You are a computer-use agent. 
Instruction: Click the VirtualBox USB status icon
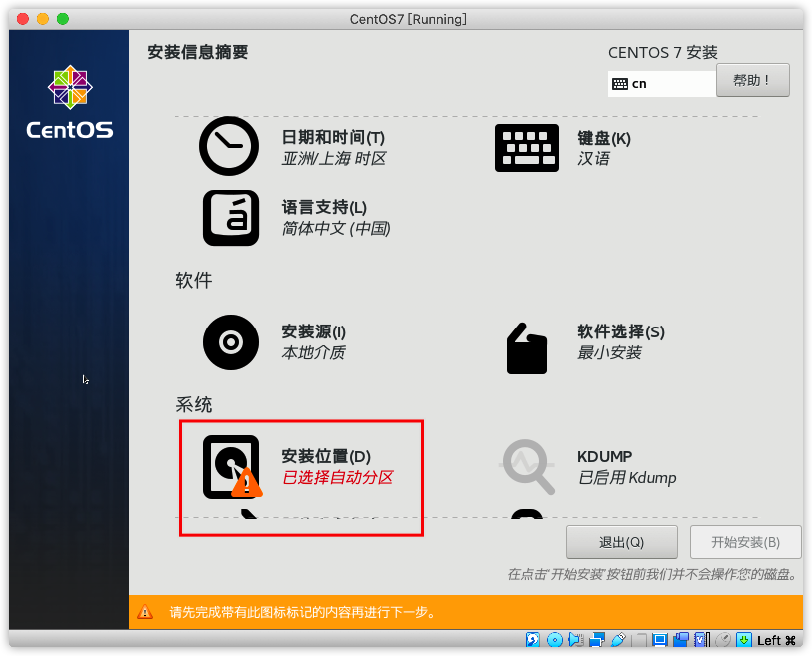tap(618, 640)
